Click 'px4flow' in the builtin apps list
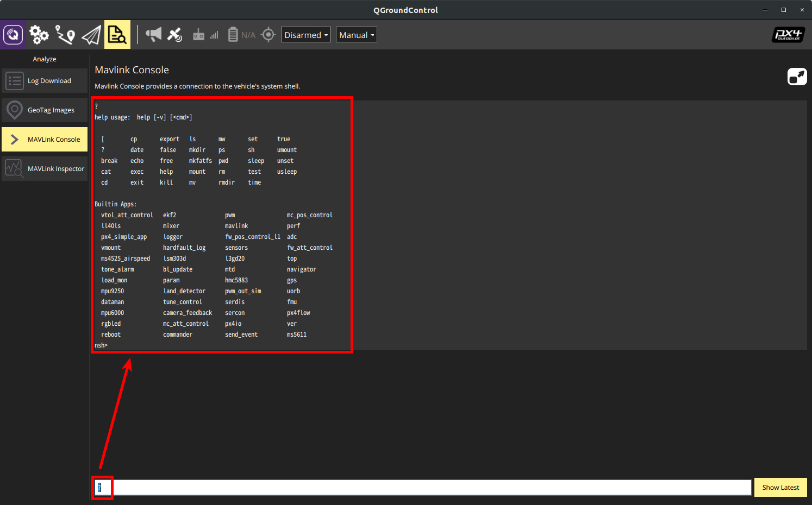The height and width of the screenshot is (505, 812). point(298,313)
